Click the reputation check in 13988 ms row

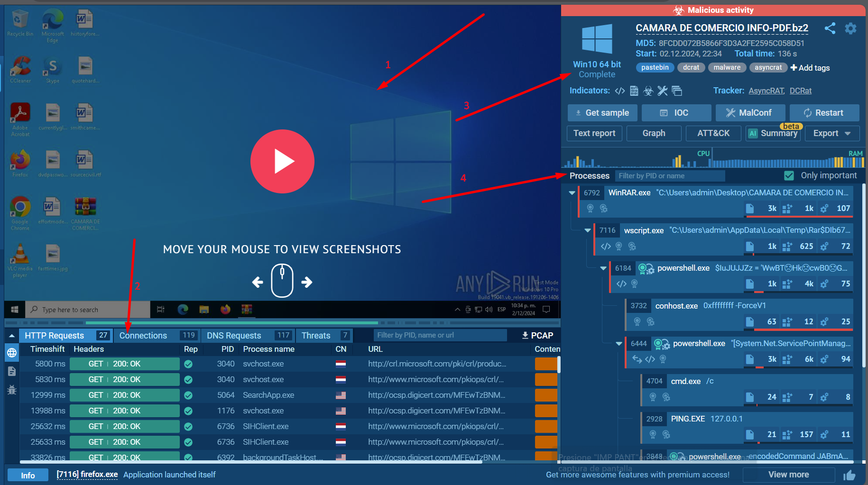pos(188,411)
